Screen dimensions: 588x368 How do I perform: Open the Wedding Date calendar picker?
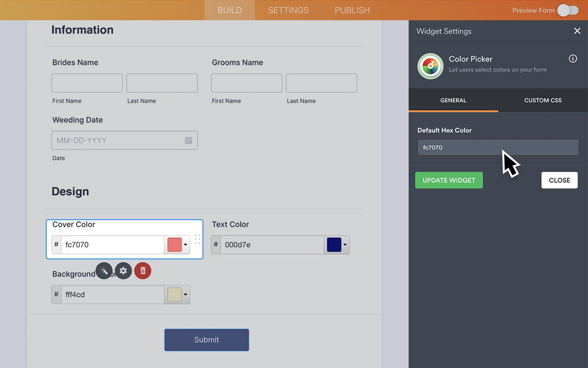pos(188,140)
